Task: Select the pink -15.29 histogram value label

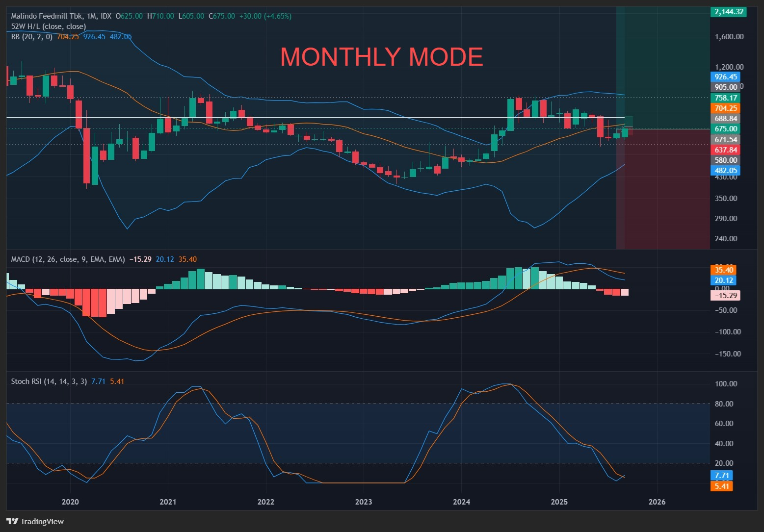Action: [725, 296]
